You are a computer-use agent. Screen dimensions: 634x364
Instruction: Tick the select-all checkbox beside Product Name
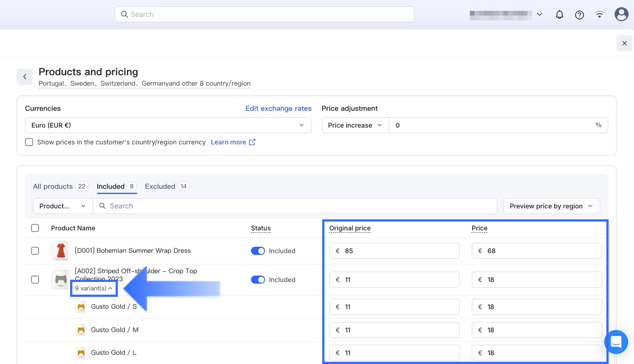(35, 228)
